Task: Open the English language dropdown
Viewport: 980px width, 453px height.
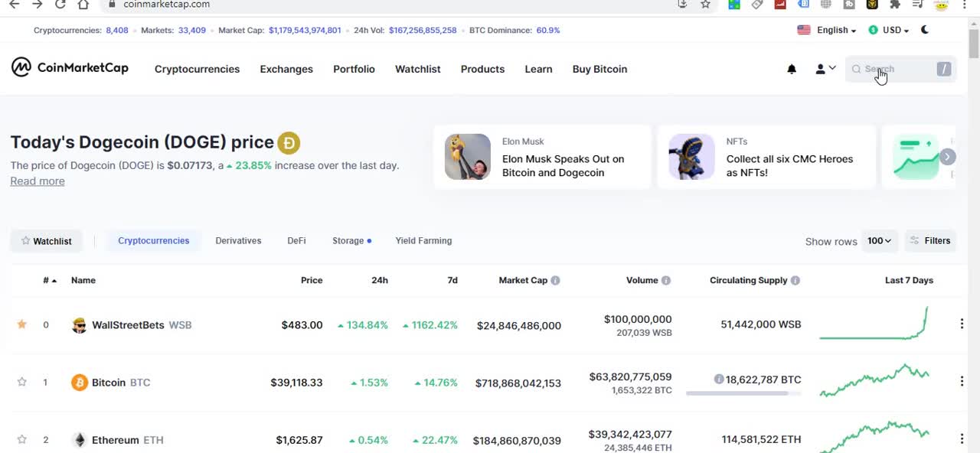Action: click(827, 30)
